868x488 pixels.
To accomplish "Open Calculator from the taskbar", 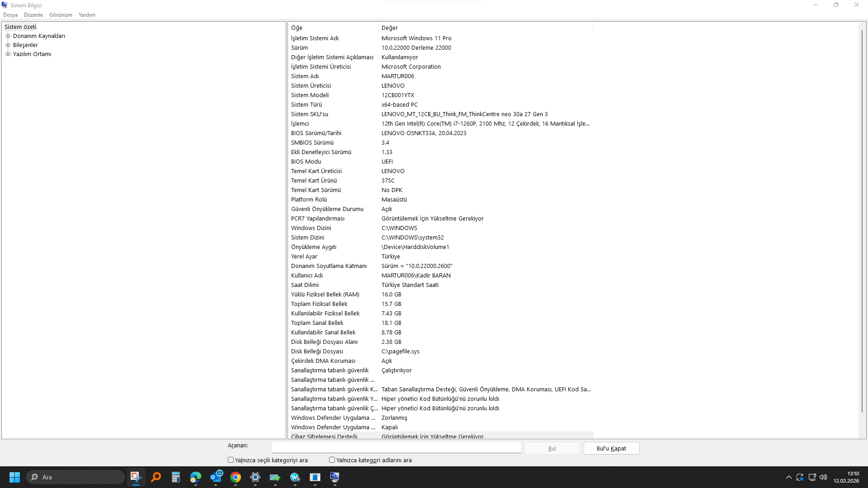I will [x=176, y=477].
